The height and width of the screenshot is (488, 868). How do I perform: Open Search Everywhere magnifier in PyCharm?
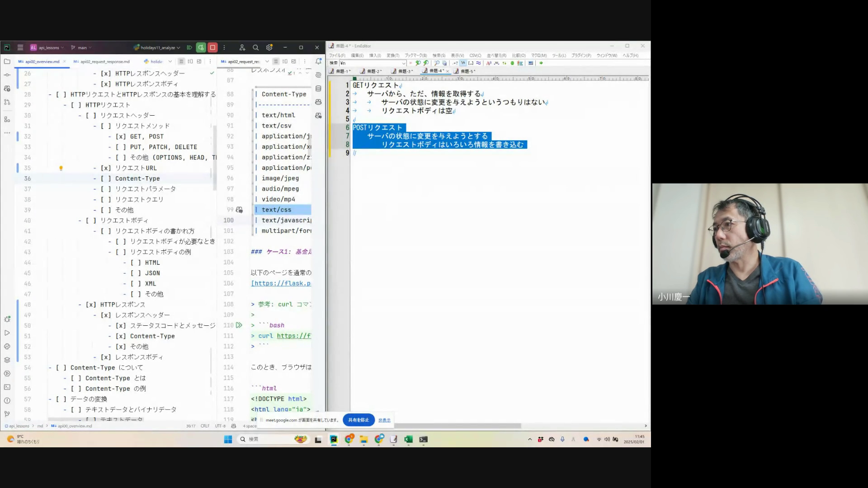coord(255,47)
